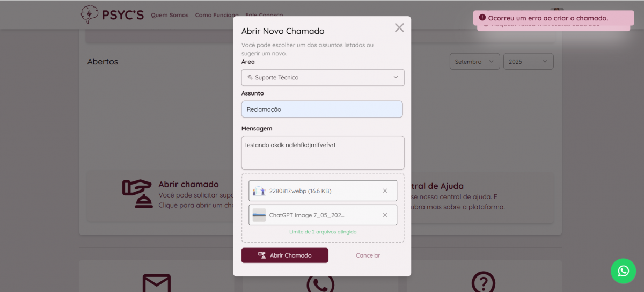Image resolution: width=644 pixels, height=292 pixels.
Task: Expand the 2025 year dropdown
Action: pos(528,62)
